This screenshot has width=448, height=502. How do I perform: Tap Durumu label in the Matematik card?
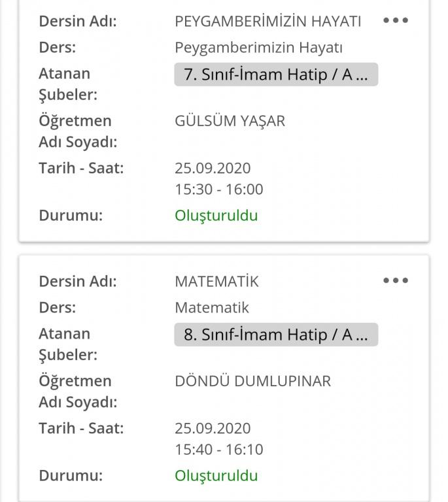71,476
